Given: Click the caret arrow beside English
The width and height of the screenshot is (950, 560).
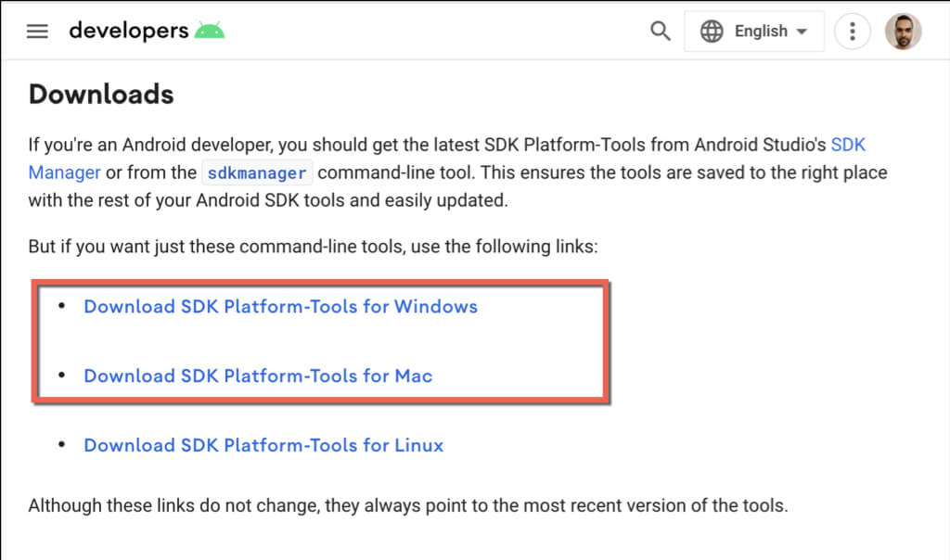Looking at the screenshot, I should (x=802, y=32).
